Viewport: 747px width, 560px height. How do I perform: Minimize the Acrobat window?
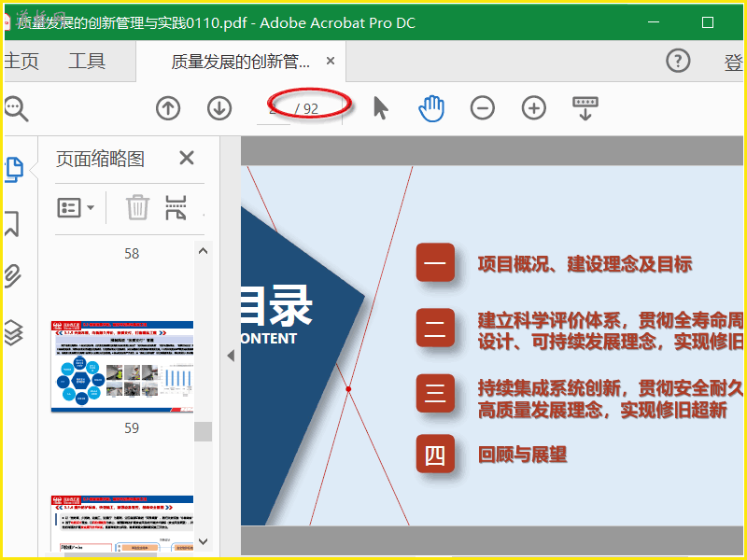click(654, 21)
